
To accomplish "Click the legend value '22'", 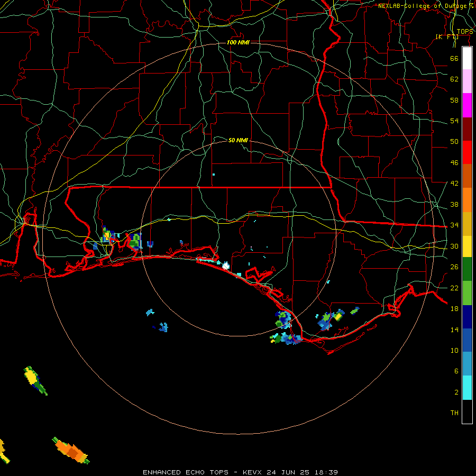I will point(454,288).
